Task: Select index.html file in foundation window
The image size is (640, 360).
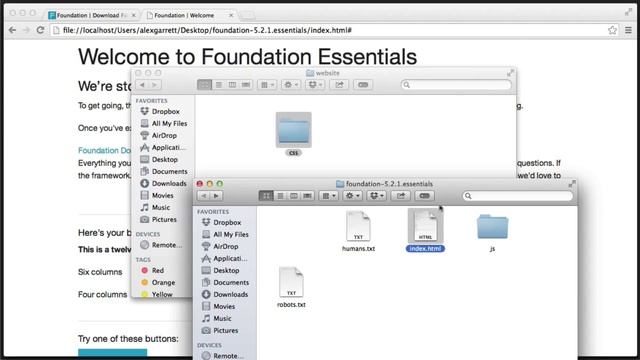Action: pos(425,230)
